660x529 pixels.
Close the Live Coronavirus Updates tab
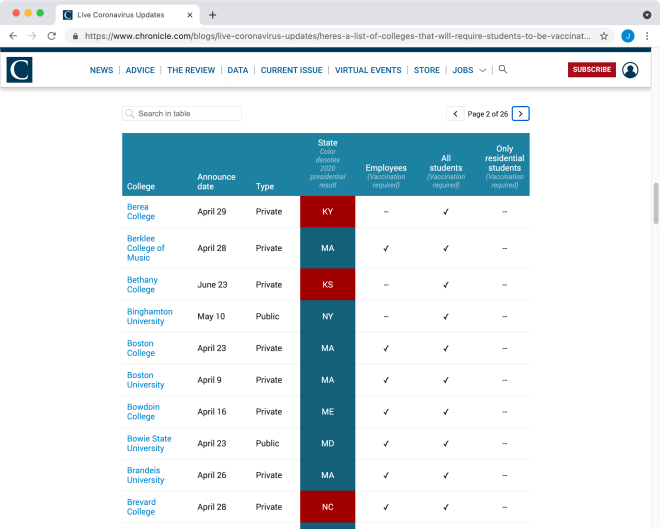click(x=190, y=15)
